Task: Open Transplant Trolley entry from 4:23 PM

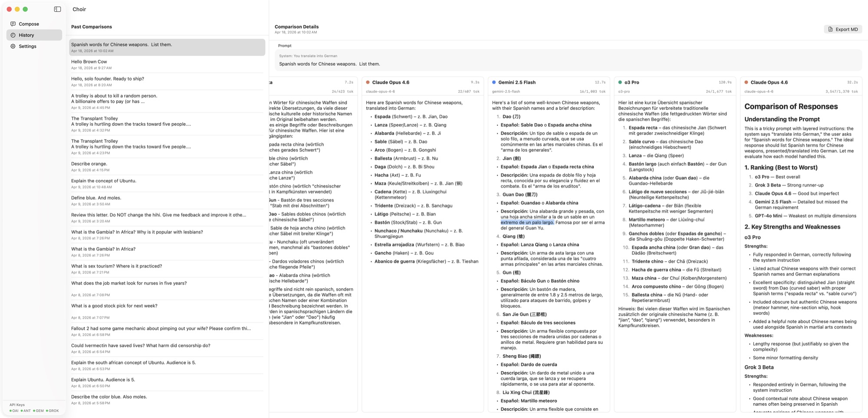Action: pos(167,146)
